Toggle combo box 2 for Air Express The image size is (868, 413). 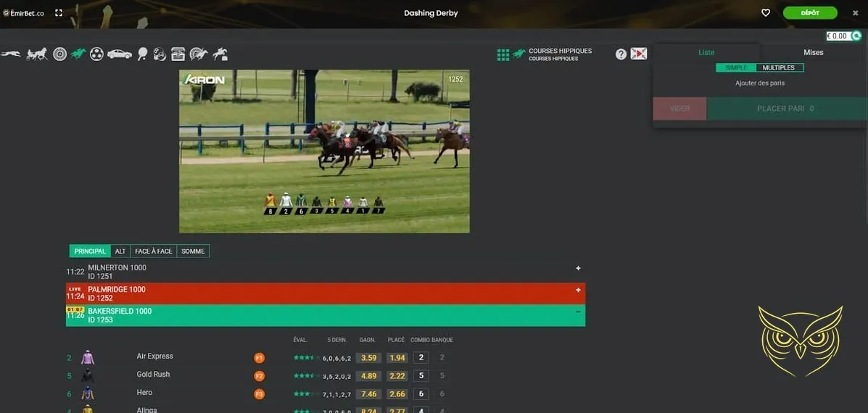pyautogui.click(x=421, y=358)
